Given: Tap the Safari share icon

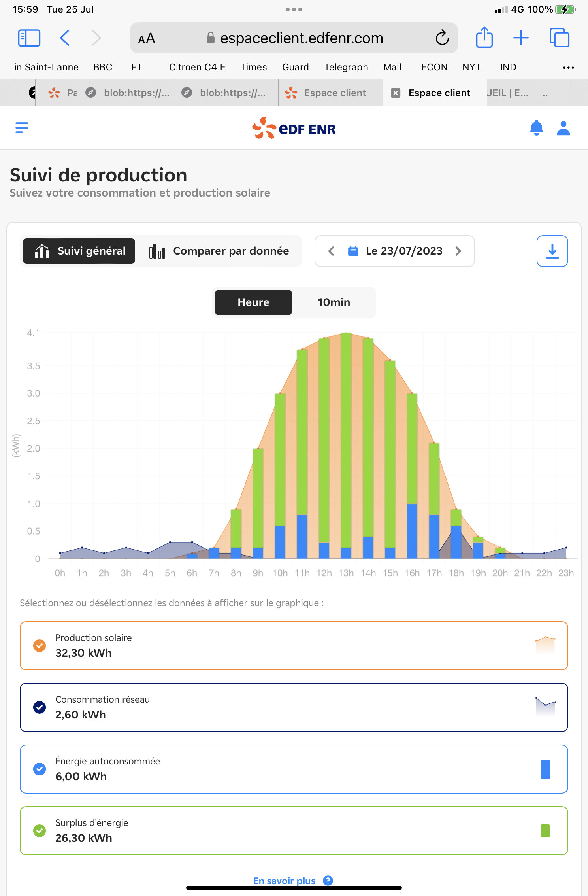Looking at the screenshot, I should coord(484,38).
